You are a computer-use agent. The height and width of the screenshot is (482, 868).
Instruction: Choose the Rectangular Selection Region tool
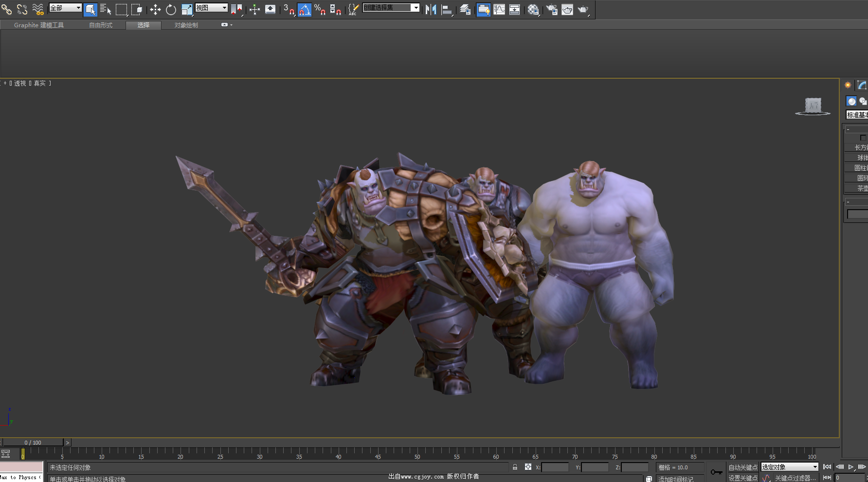[122, 9]
